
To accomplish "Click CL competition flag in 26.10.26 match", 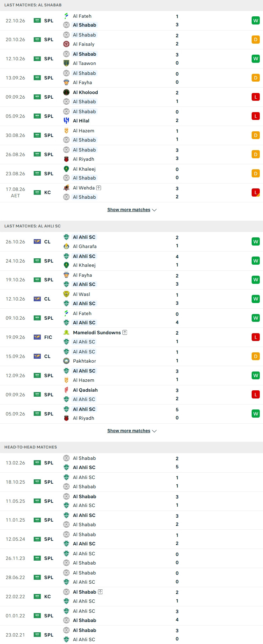I will tap(37, 242).
